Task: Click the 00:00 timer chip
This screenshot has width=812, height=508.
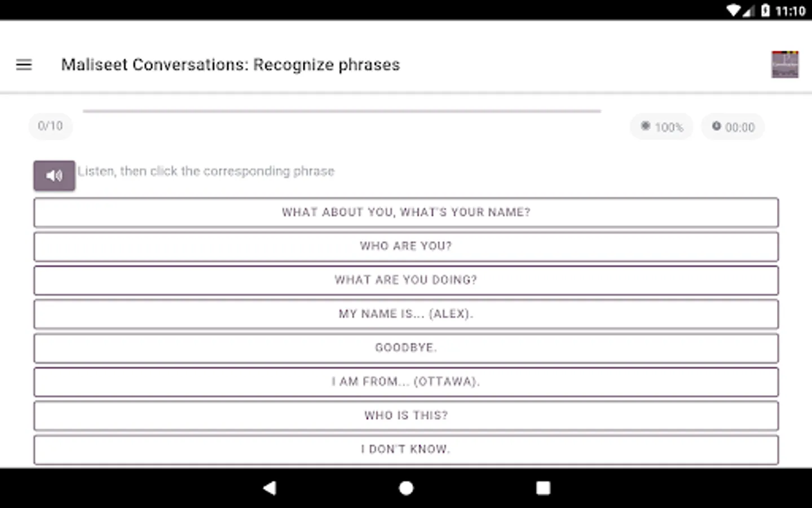Action: pos(732,127)
